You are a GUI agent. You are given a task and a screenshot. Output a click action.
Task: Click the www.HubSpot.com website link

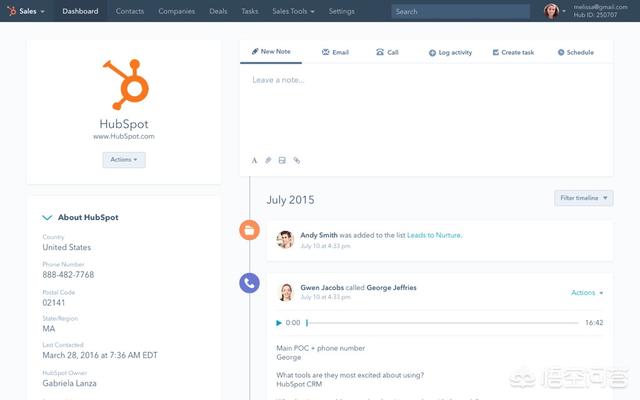(124, 136)
